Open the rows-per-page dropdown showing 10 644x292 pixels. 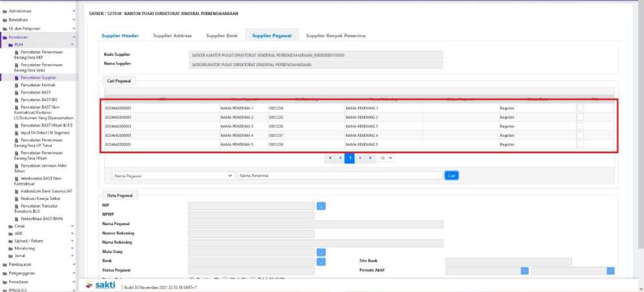click(386, 158)
